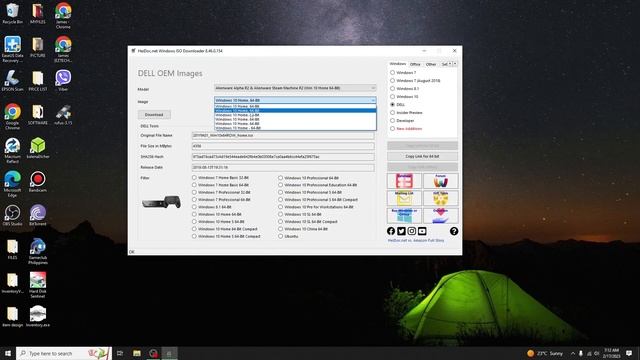The image size is (640, 360).
Task: Filter by Windows 10 China 64-Bit
Action: (x=280, y=229)
